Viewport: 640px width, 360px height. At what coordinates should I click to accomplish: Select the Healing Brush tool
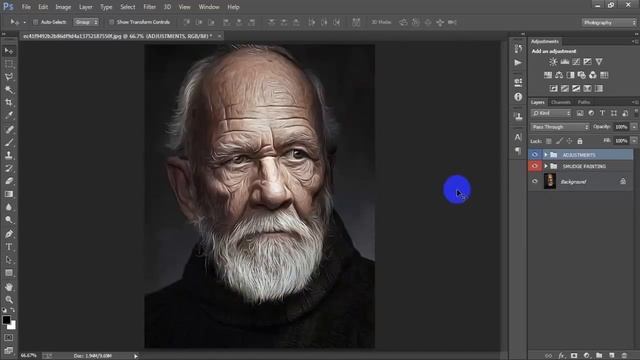(9, 129)
